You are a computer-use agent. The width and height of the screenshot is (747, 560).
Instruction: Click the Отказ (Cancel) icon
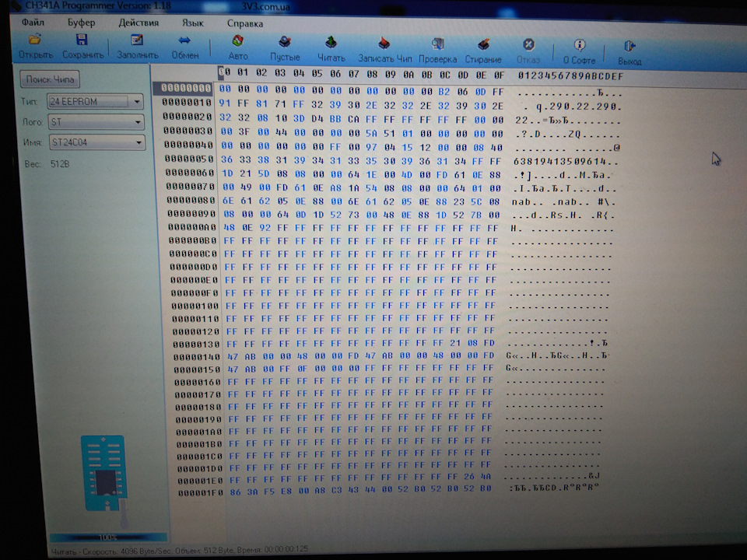(528, 45)
